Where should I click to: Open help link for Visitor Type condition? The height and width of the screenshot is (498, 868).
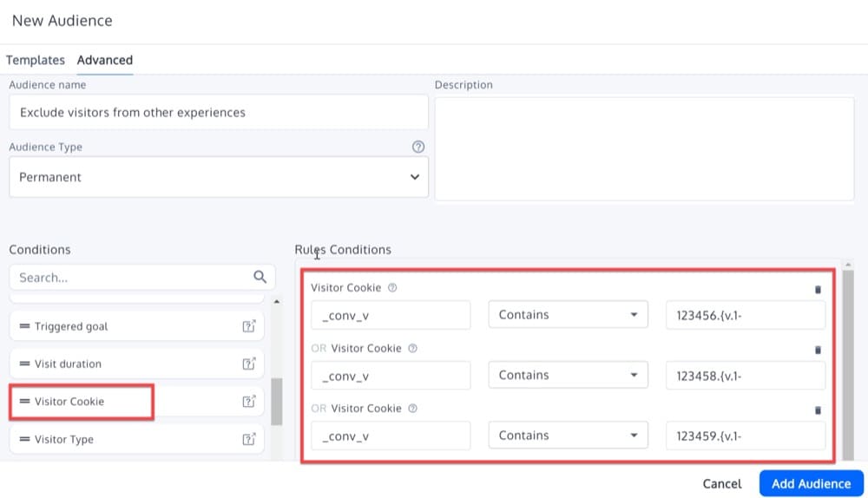[x=249, y=439]
